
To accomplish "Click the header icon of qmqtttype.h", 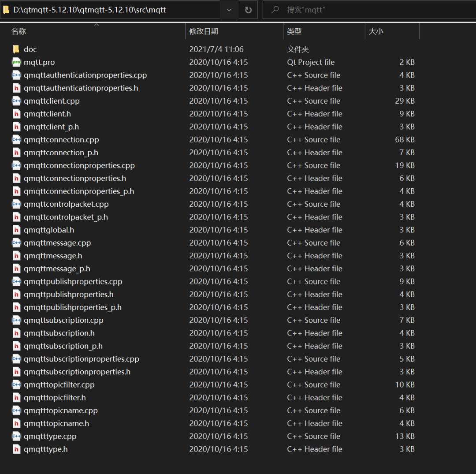I will click(15, 449).
